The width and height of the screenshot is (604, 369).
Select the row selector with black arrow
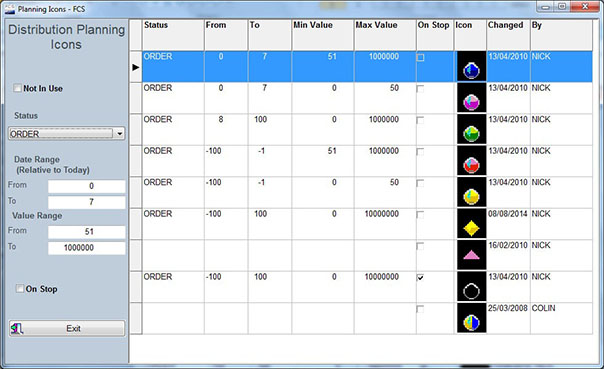click(x=136, y=67)
